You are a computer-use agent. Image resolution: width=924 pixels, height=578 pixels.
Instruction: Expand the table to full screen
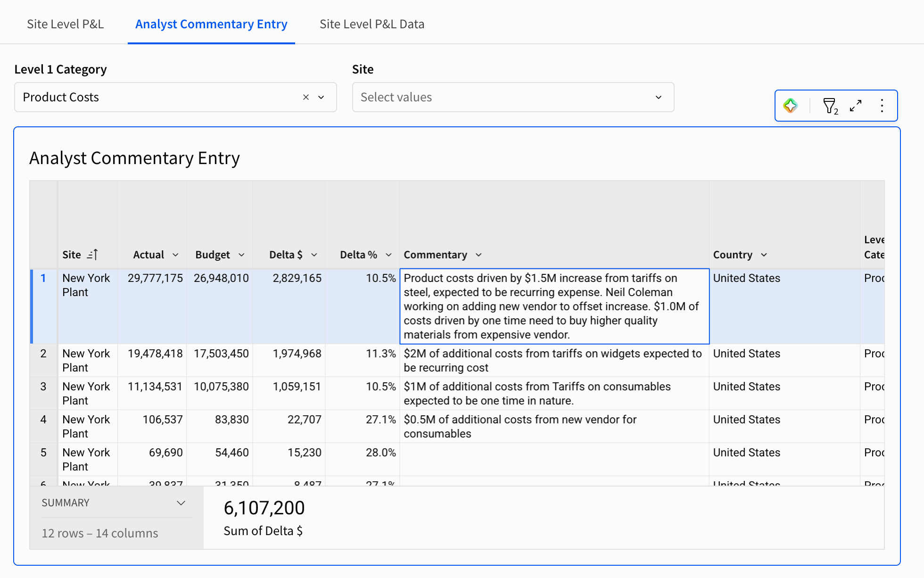856,106
